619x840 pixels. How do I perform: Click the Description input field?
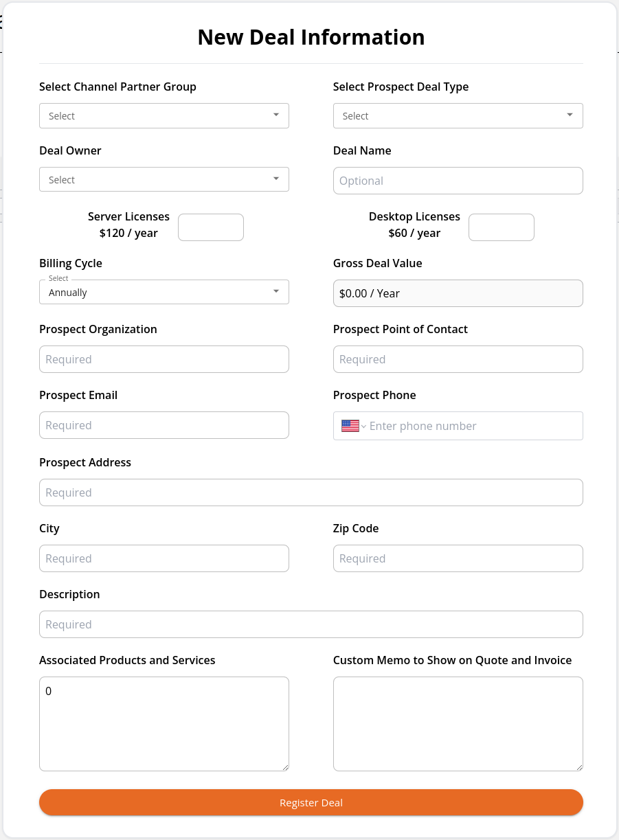[311, 624]
